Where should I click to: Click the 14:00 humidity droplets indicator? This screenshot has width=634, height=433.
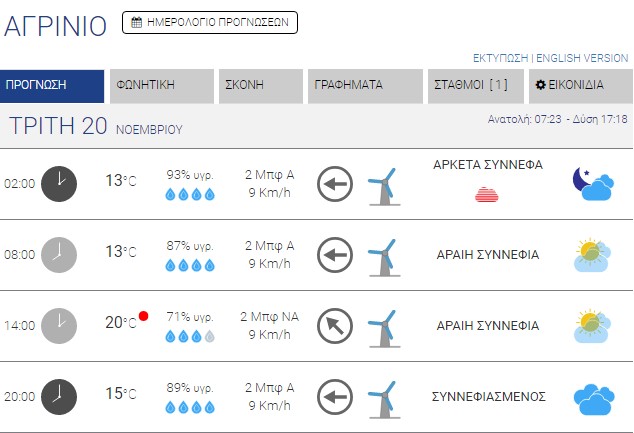[x=190, y=336]
